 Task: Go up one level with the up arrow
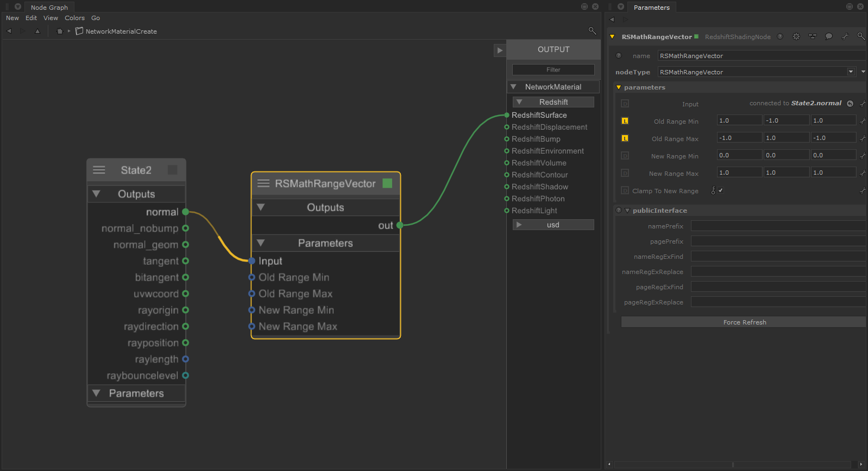37,31
